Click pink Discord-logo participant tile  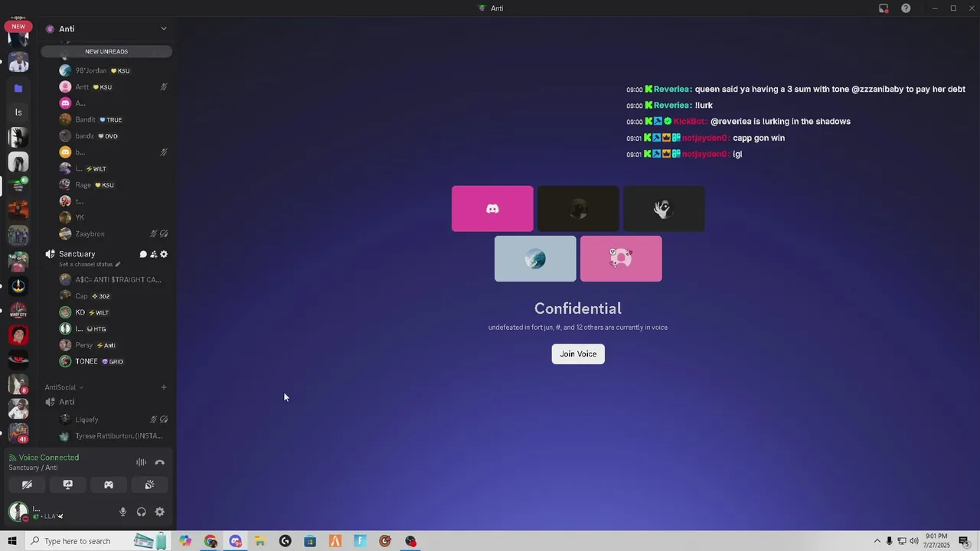coord(492,208)
